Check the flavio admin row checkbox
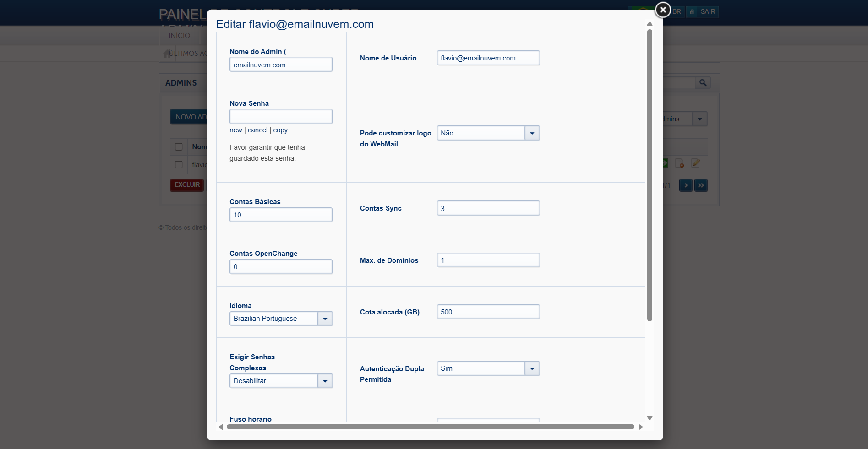Image resolution: width=868 pixels, height=449 pixels. point(179,164)
